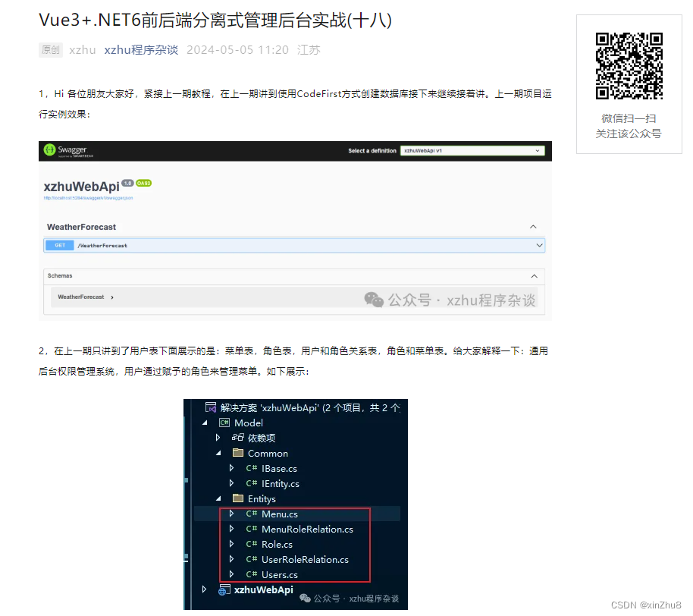Click the OAS3 badge beside xzhuWebApi title
Screen dimensions: 693x616
point(144,183)
